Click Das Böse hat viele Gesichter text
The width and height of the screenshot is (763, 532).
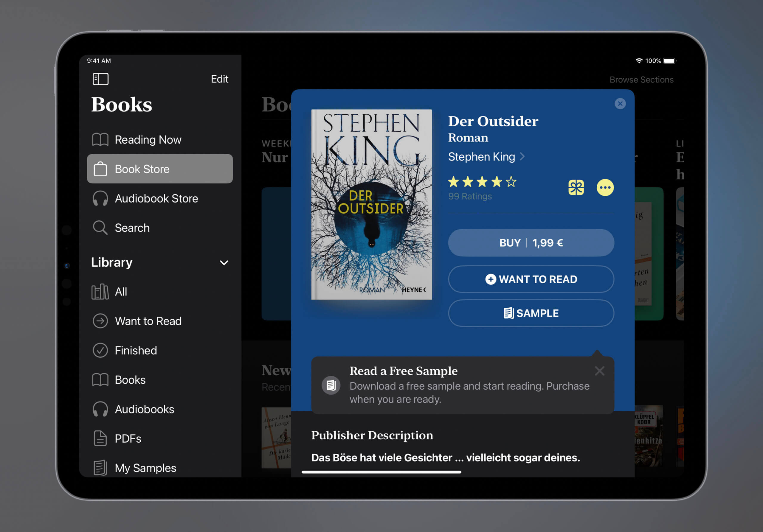coord(446,458)
